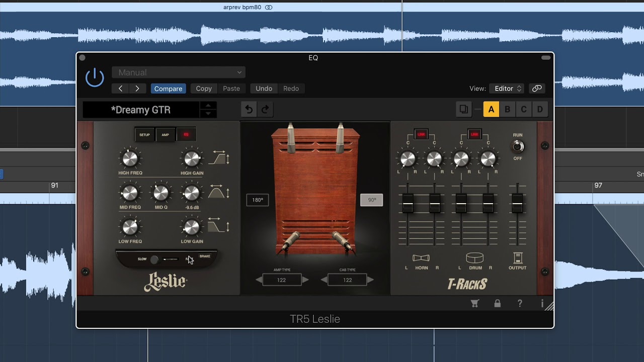Click the horn icon above HORN label
The height and width of the screenshot is (362, 644).
coord(421,258)
